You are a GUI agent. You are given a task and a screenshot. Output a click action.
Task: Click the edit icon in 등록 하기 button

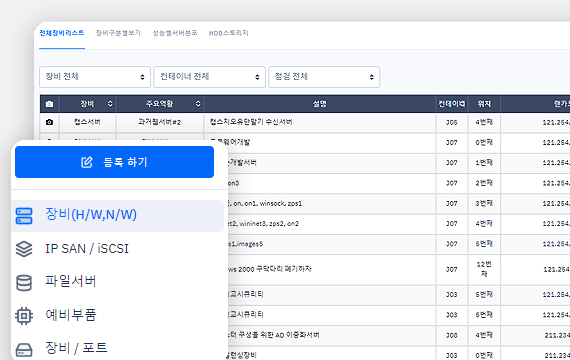(87, 162)
